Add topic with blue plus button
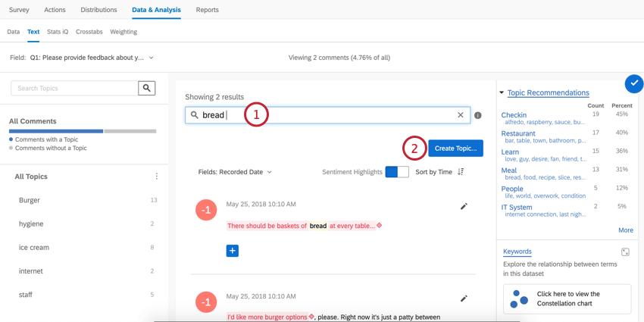 point(233,251)
